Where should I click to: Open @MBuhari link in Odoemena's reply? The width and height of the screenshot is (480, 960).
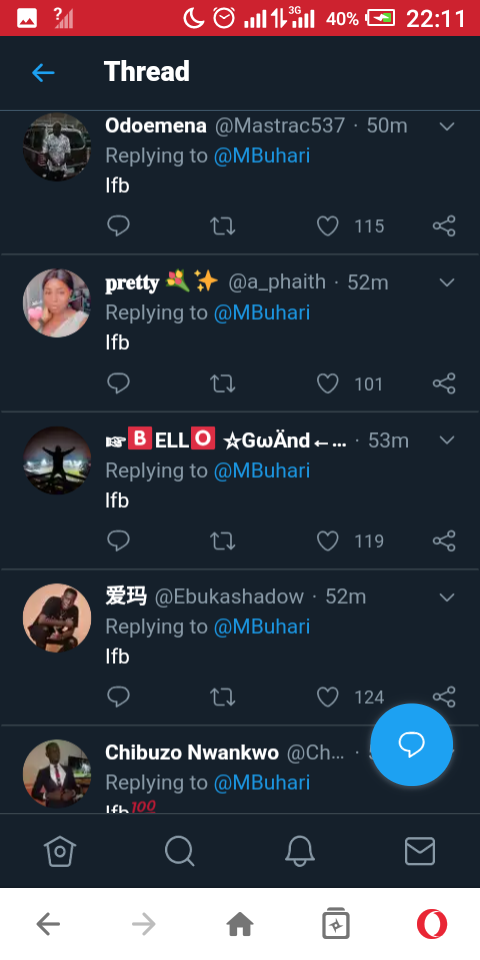point(262,156)
